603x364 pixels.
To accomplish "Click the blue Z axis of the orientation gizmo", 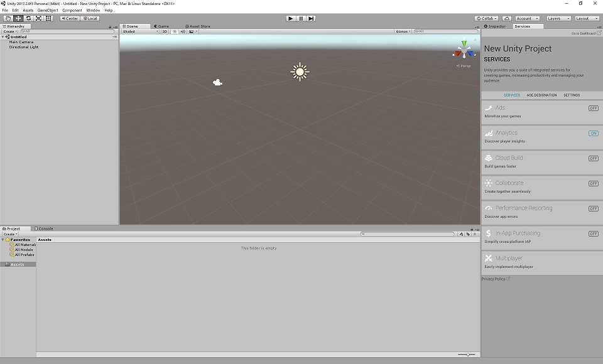I will click(x=470, y=53).
